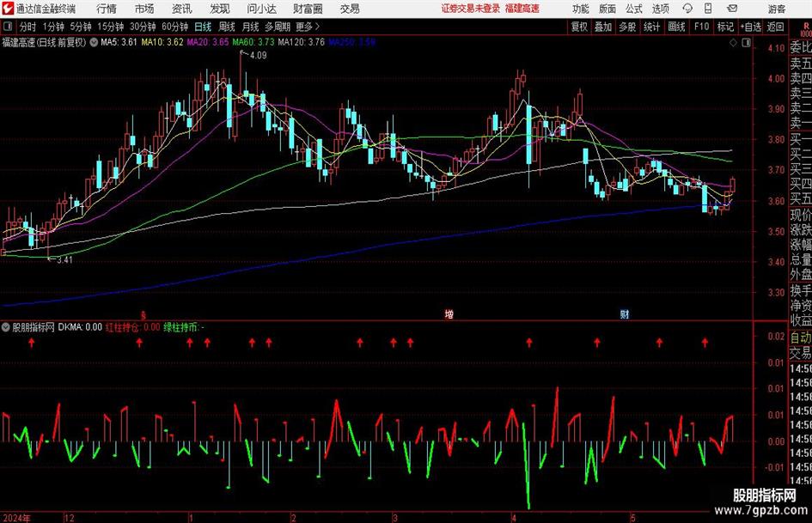Click 证券交易未登录 login link
The image size is (812, 523).
tap(471, 9)
